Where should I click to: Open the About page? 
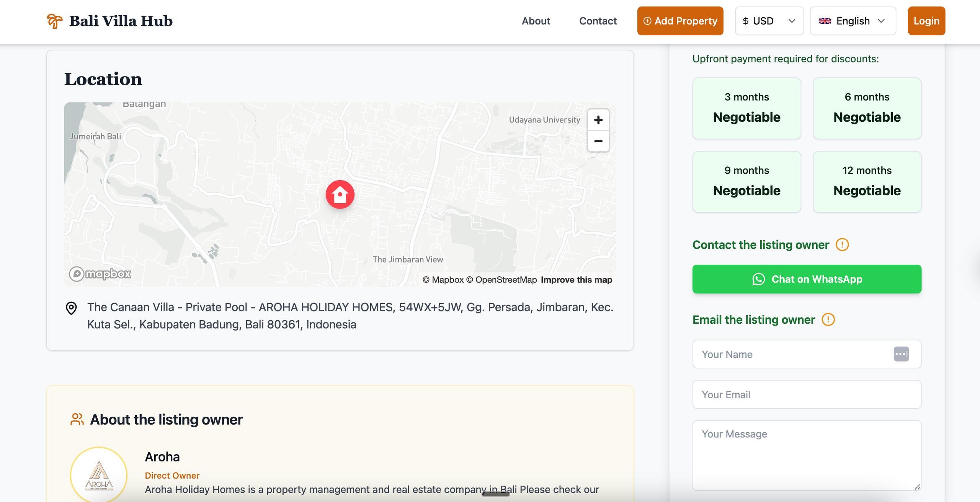pyautogui.click(x=536, y=21)
